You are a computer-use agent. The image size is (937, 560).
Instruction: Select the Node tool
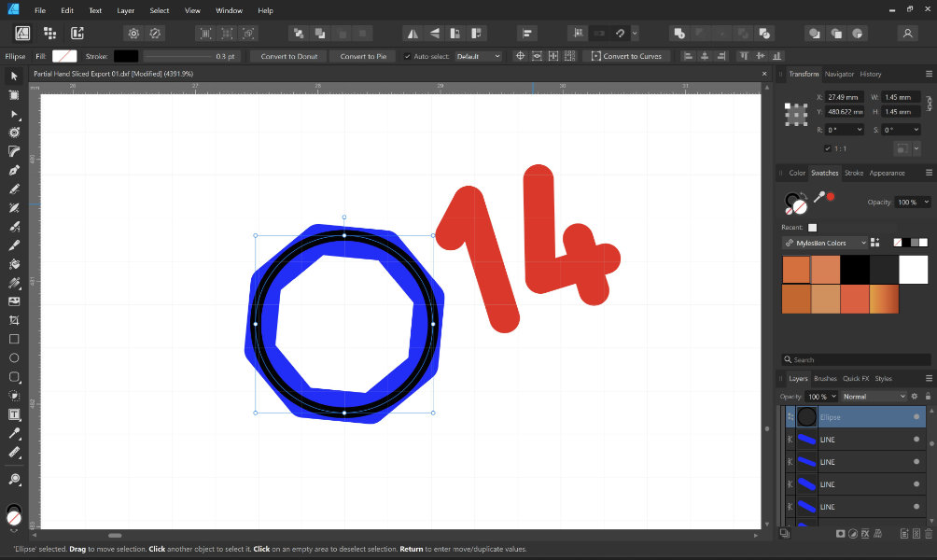pyautogui.click(x=14, y=114)
